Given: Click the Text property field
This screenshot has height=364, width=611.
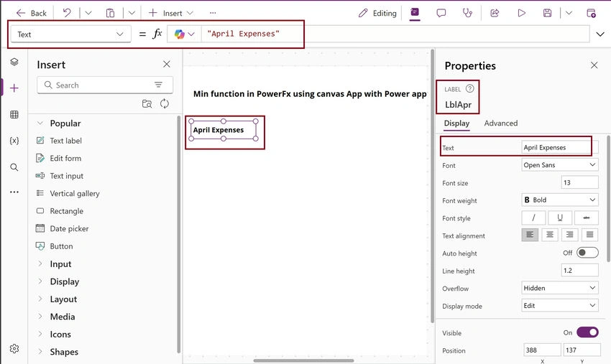Looking at the screenshot, I should (x=559, y=148).
